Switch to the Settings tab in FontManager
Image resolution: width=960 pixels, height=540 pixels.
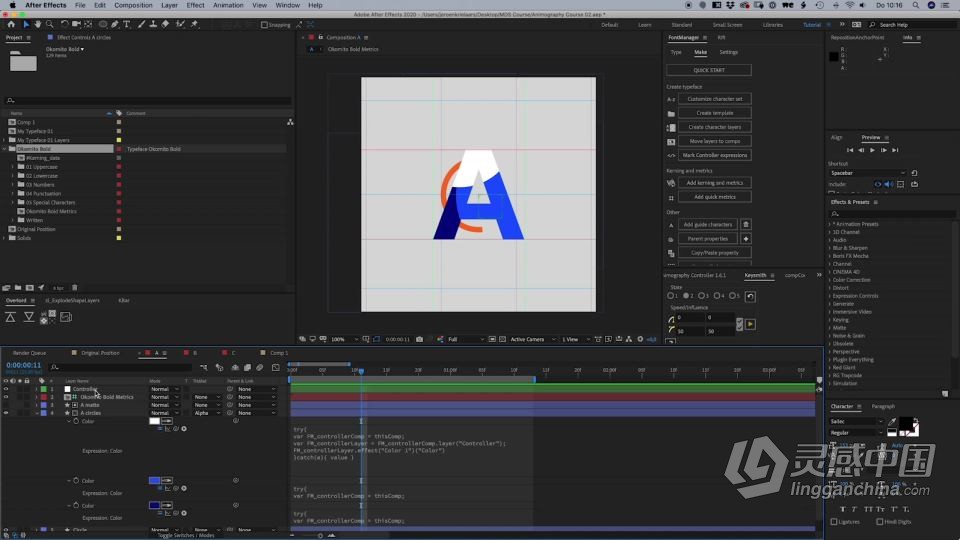728,52
